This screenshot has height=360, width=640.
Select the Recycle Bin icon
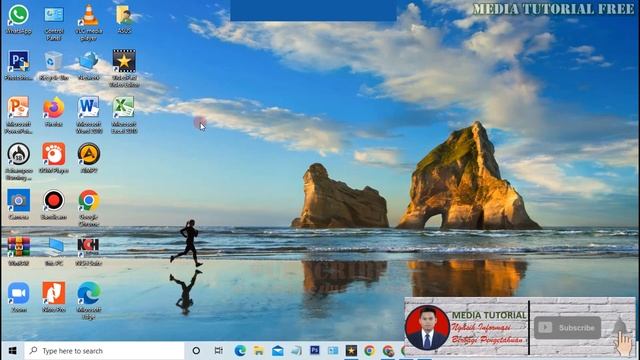(53, 65)
